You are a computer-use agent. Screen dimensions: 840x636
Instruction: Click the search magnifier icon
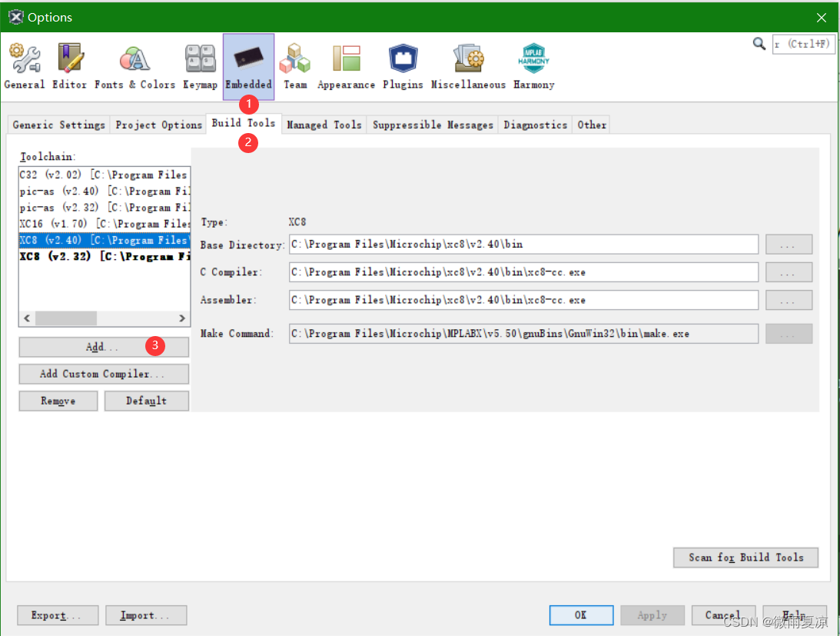pyautogui.click(x=759, y=43)
